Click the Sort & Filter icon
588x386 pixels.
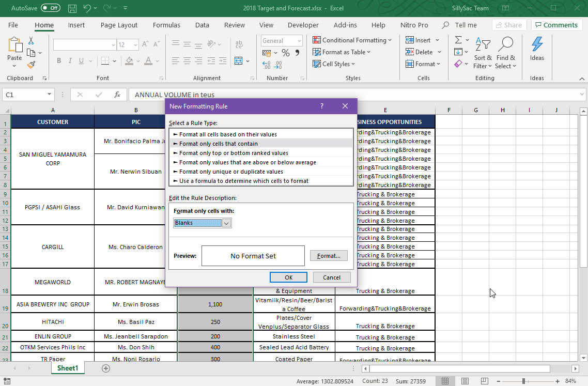[483, 45]
